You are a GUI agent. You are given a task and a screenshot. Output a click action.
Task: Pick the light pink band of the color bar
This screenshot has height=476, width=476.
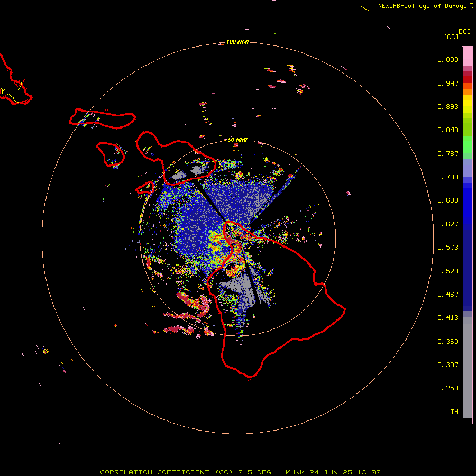467,57
